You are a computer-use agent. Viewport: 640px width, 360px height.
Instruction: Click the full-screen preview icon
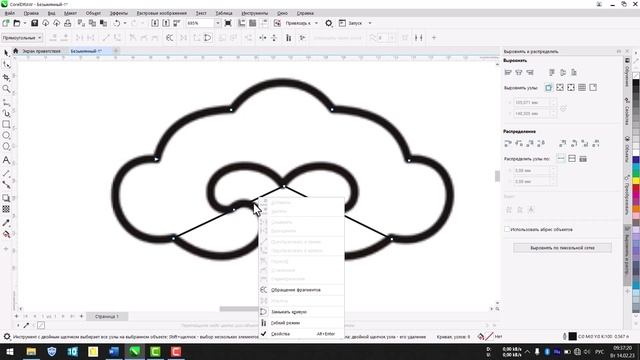(228, 23)
